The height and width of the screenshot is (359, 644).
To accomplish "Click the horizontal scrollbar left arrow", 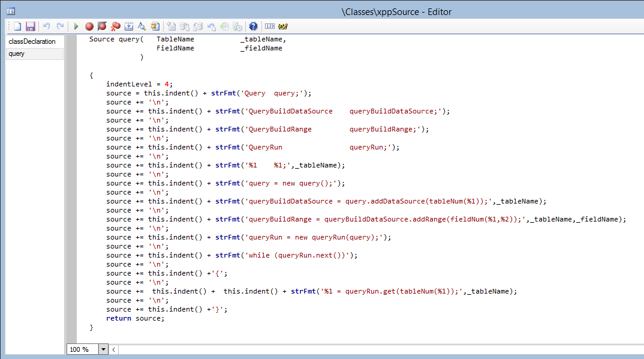I will click(114, 349).
